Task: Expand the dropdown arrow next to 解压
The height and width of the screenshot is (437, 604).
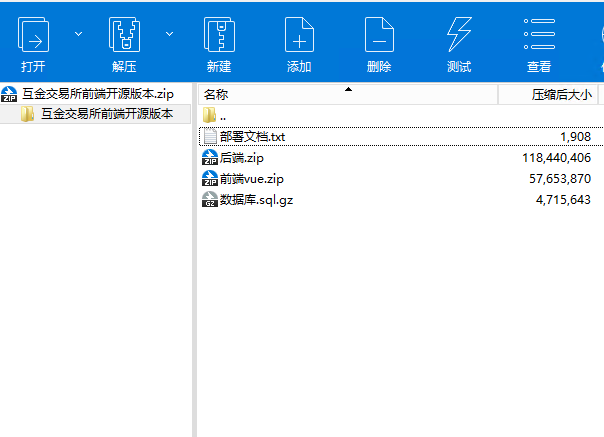Action: [x=169, y=34]
